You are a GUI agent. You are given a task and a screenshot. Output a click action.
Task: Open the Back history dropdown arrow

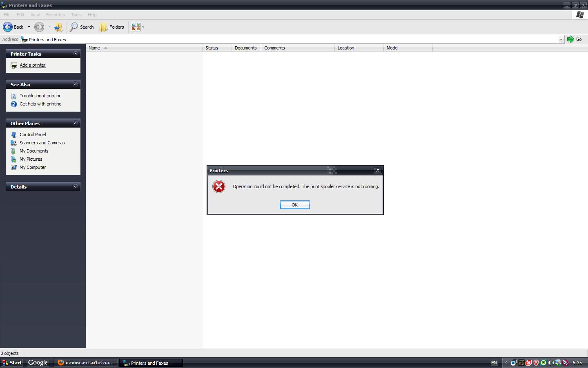pyautogui.click(x=29, y=27)
